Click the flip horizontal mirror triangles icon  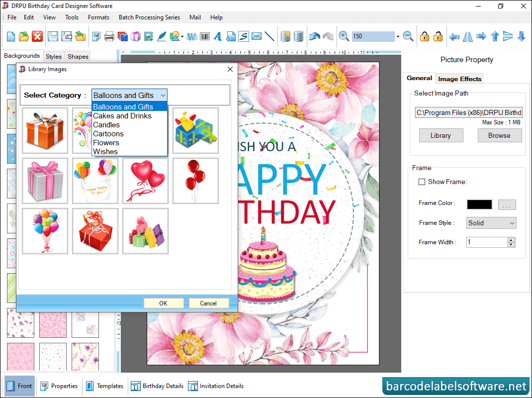point(467,36)
